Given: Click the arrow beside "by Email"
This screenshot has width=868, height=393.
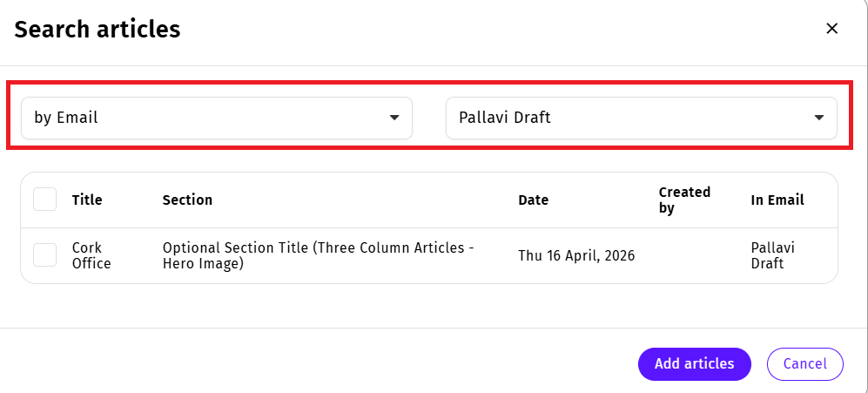Looking at the screenshot, I should [394, 118].
